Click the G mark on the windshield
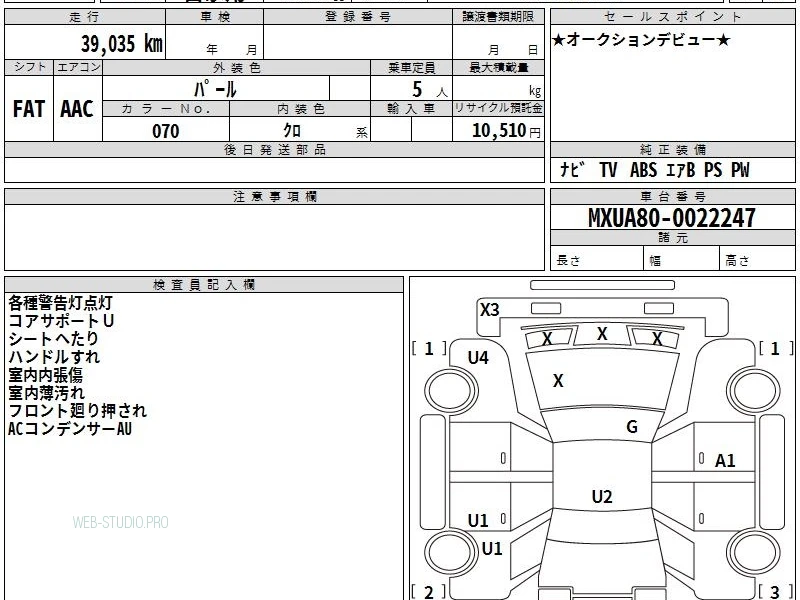Screen dimensions: 800x600 click(x=632, y=427)
